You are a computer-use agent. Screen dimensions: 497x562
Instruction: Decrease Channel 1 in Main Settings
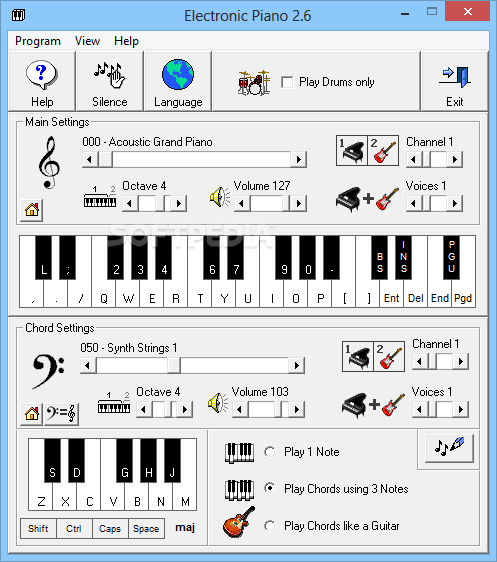coord(414,159)
